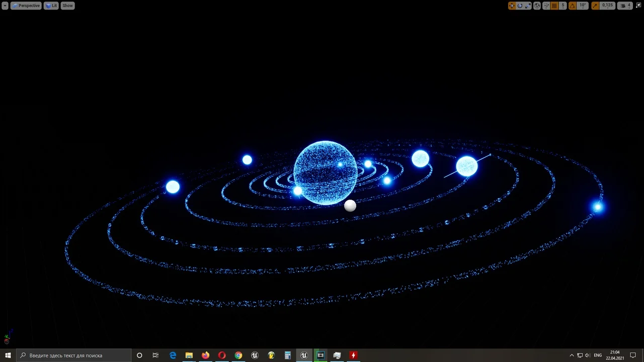
Task: Open the Lit view mode menu
Action: [51, 6]
